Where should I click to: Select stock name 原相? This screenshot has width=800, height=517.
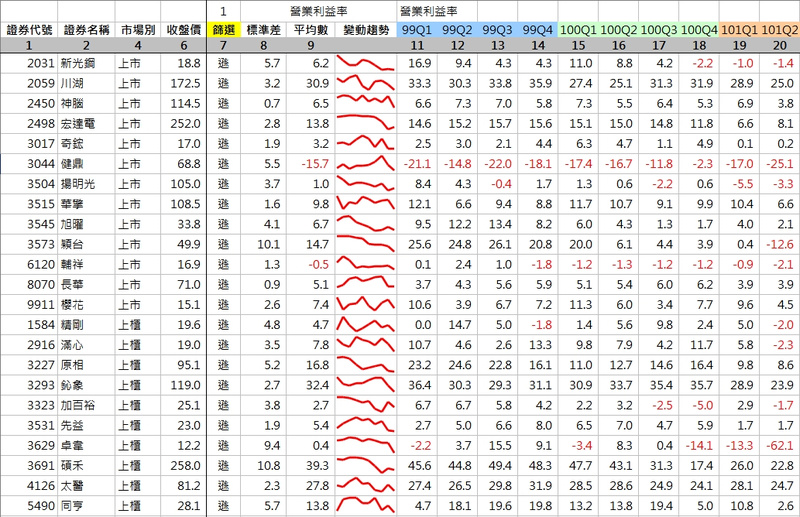pos(72,365)
